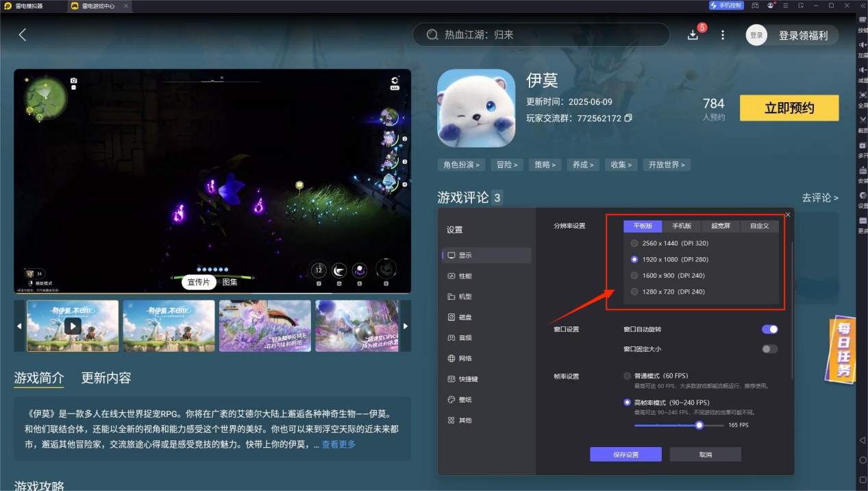Click 登录领福利 login button
Image resolution: width=868 pixels, height=491 pixels.
click(x=793, y=35)
